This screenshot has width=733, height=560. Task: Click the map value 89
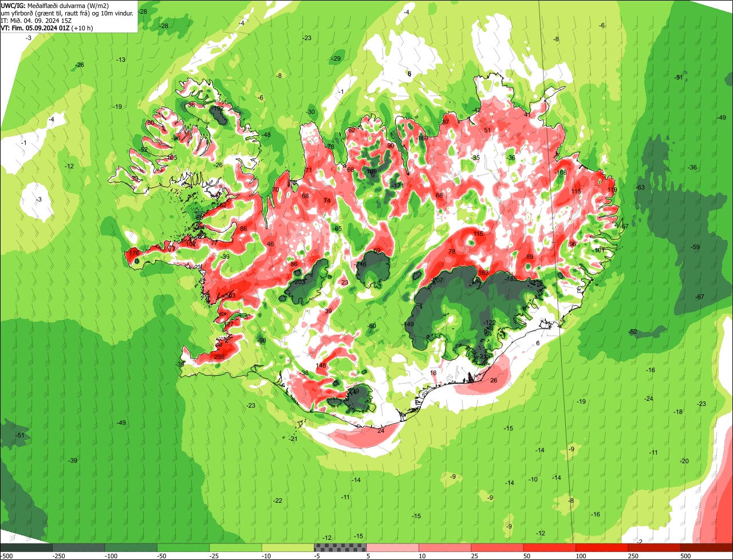point(530,257)
